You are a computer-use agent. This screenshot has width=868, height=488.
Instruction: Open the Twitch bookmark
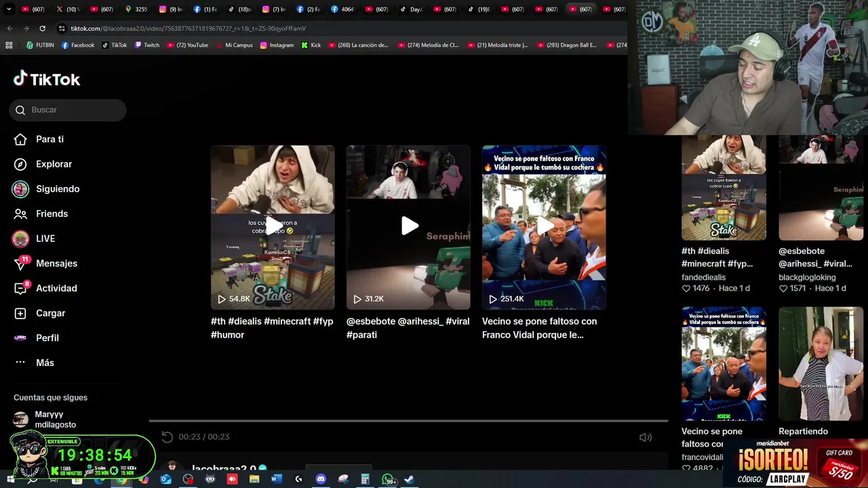point(147,45)
